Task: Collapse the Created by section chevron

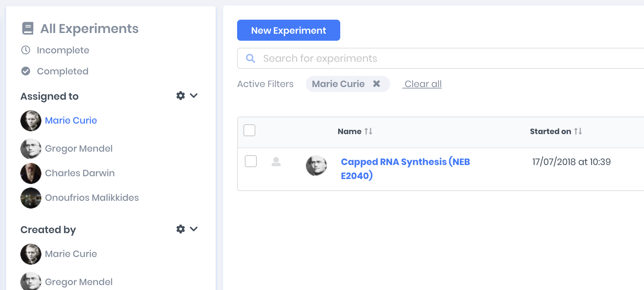Action: (194, 229)
